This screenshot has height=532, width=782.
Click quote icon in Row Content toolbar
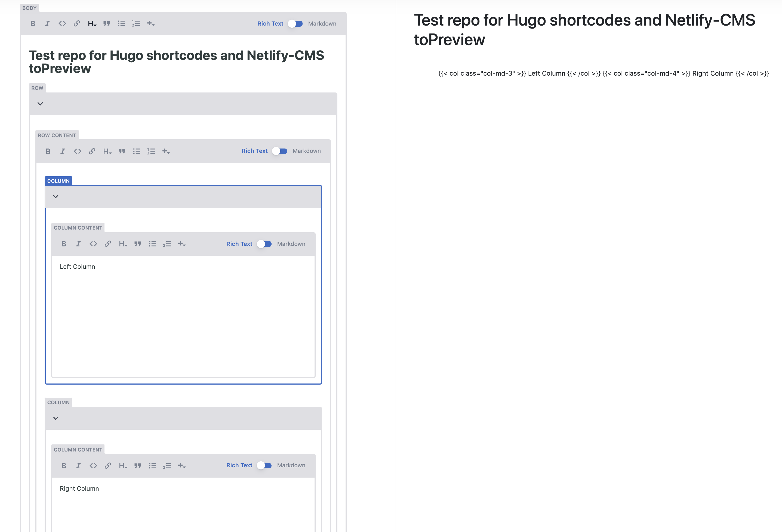pos(122,151)
